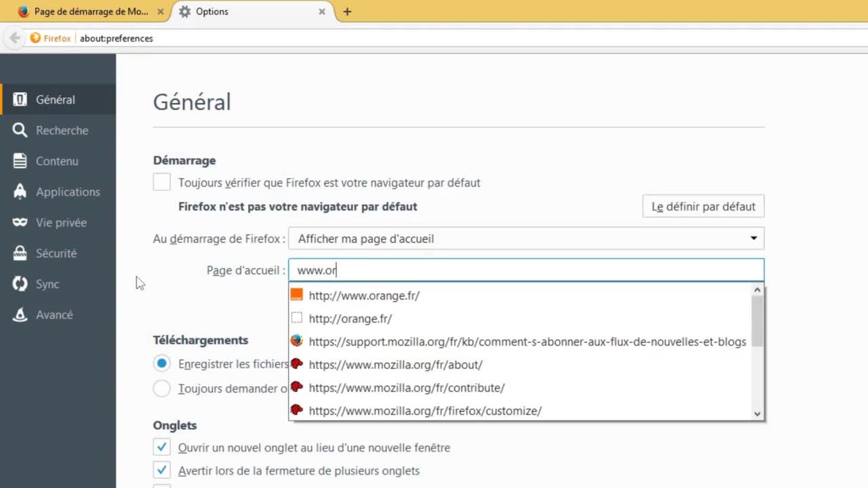Expand the Au démarrage de Firefox dropdown
The width and height of the screenshot is (868, 488).
(x=526, y=239)
